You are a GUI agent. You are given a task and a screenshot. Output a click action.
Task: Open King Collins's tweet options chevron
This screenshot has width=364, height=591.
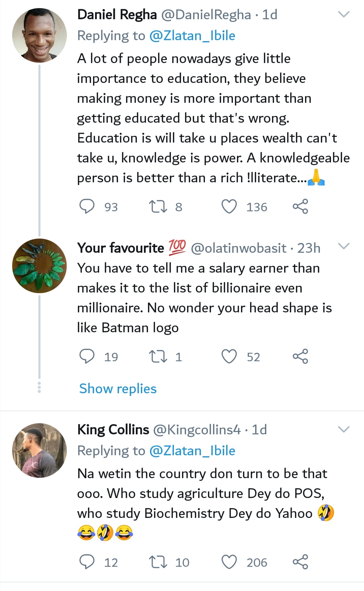pos(343,429)
